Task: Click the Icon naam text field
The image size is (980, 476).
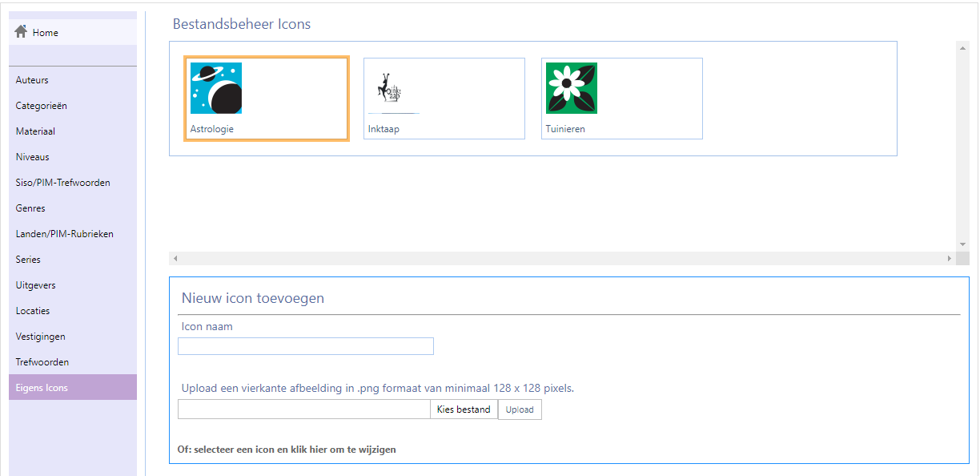Action: click(305, 346)
